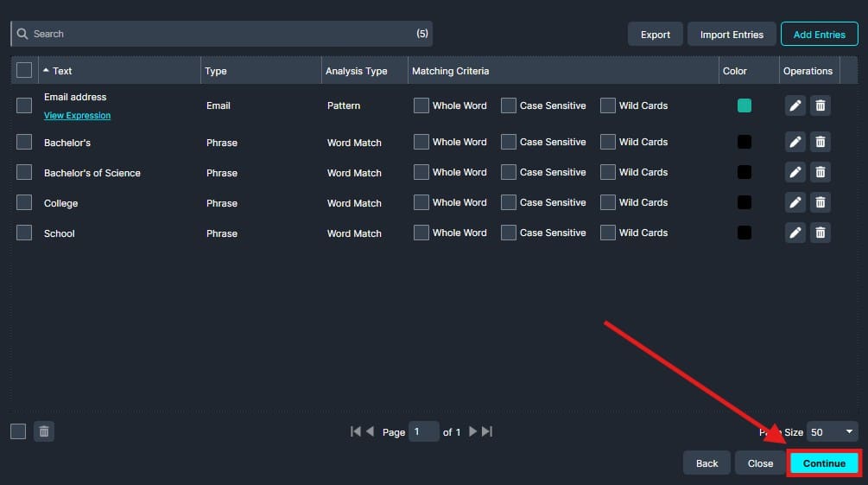Click the bulk delete trash icon at bottom left

[x=44, y=431]
